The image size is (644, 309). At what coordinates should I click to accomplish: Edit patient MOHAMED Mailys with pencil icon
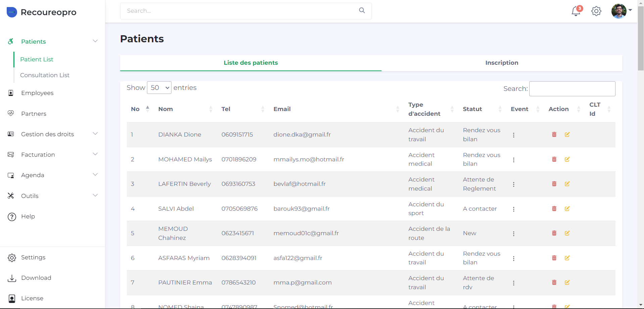point(567,159)
